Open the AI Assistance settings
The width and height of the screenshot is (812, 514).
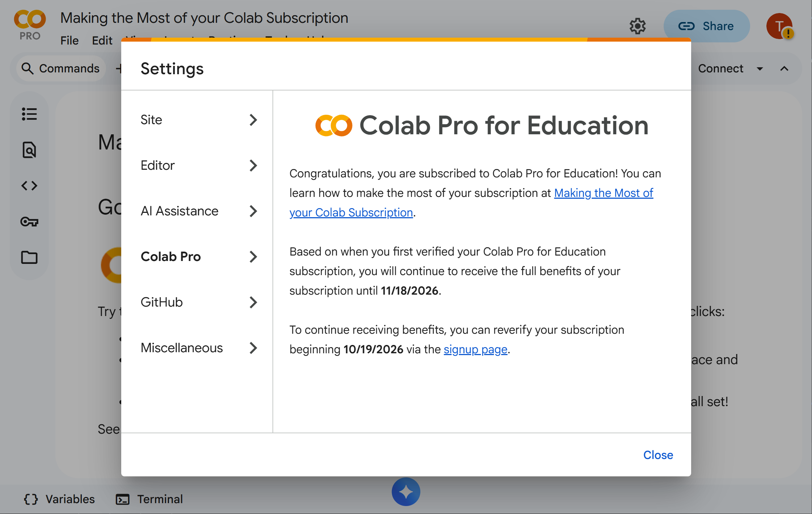tap(179, 211)
